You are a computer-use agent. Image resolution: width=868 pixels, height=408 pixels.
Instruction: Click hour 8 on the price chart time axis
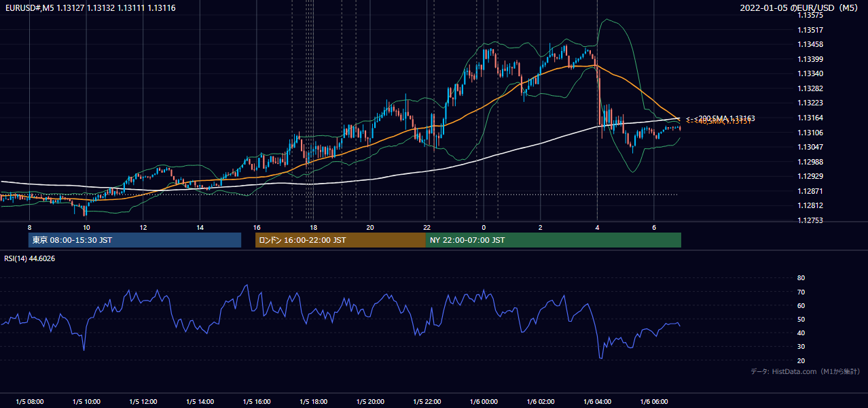(29, 227)
